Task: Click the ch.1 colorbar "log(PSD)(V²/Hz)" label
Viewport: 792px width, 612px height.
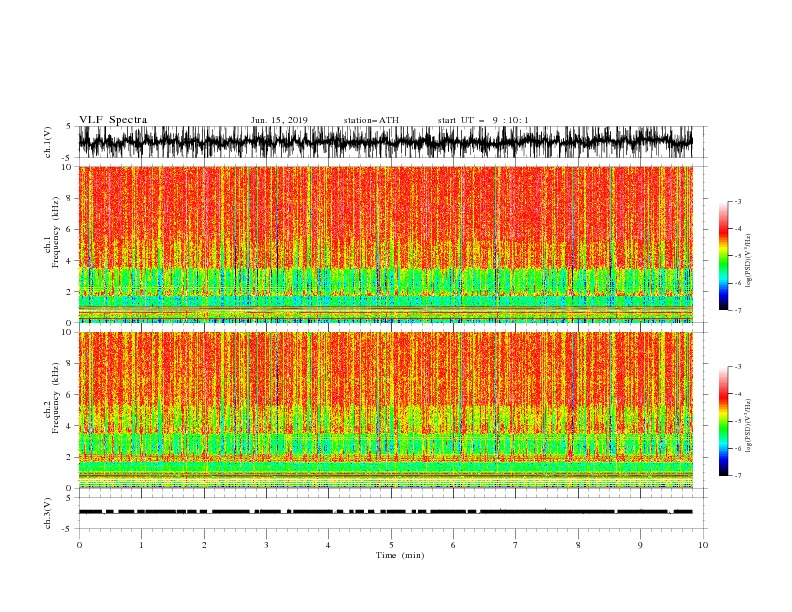Action: click(749, 261)
